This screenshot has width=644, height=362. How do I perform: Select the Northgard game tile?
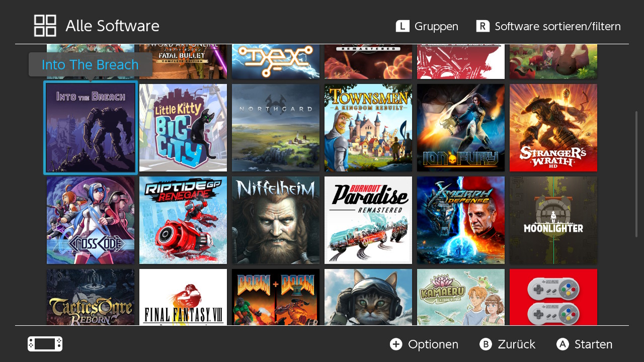(276, 128)
